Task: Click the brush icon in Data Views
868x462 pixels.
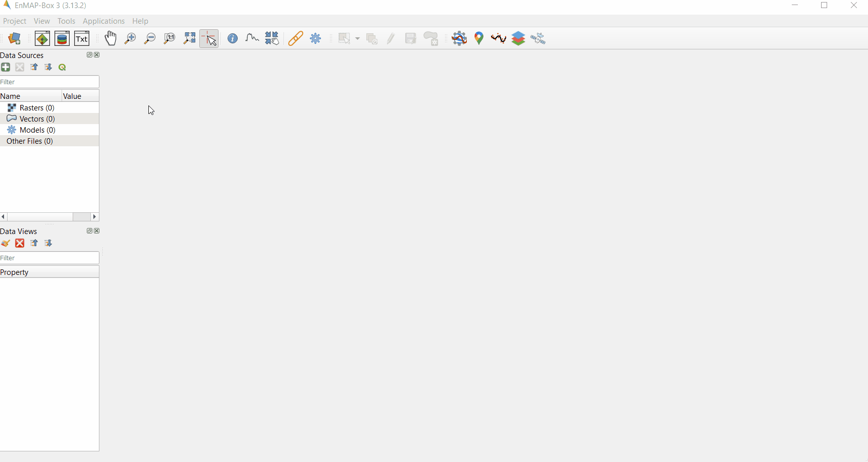Action: pos(6,243)
